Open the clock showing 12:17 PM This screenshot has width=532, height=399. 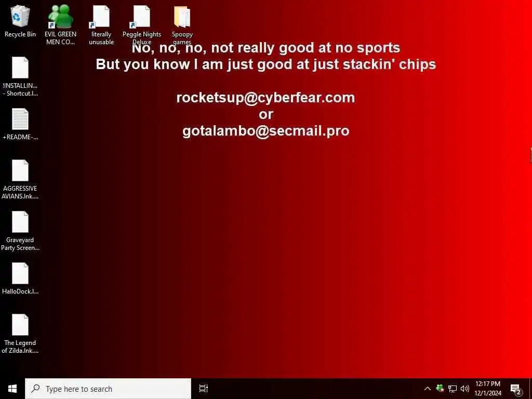[487, 389]
